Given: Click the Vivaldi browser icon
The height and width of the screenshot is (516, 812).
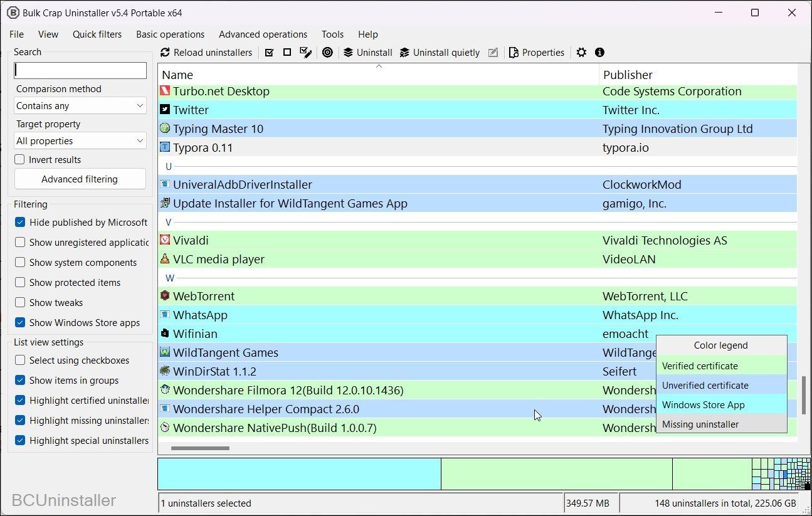Looking at the screenshot, I should 165,240.
